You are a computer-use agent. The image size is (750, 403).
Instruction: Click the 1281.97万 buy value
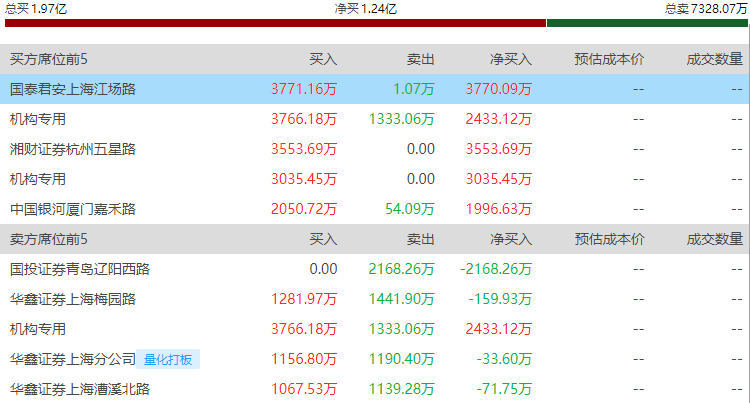tap(304, 299)
